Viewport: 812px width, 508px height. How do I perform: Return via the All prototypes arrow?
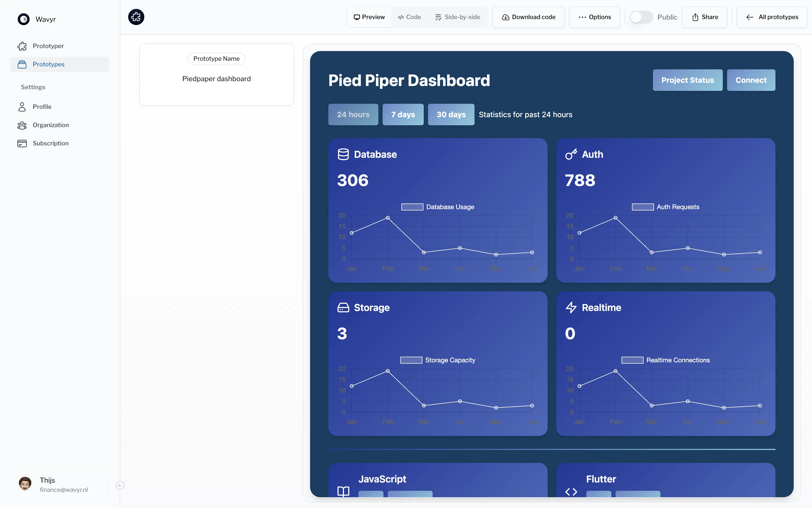750,17
